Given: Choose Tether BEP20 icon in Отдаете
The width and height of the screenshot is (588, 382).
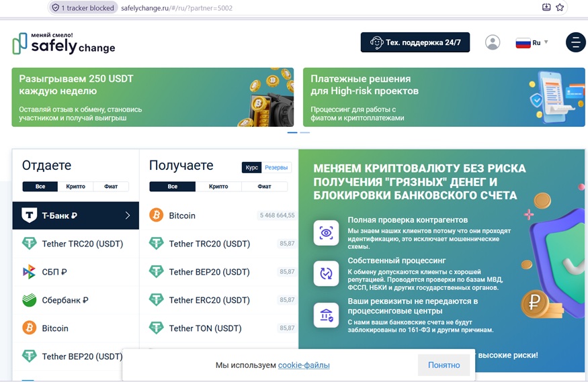Looking at the screenshot, I should click(x=30, y=356).
